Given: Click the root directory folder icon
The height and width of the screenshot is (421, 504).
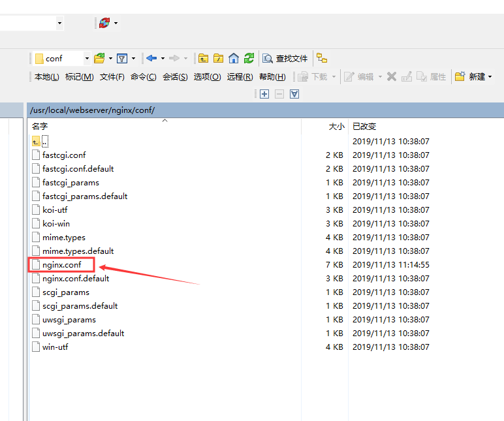Looking at the screenshot, I should (x=218, y=58).
